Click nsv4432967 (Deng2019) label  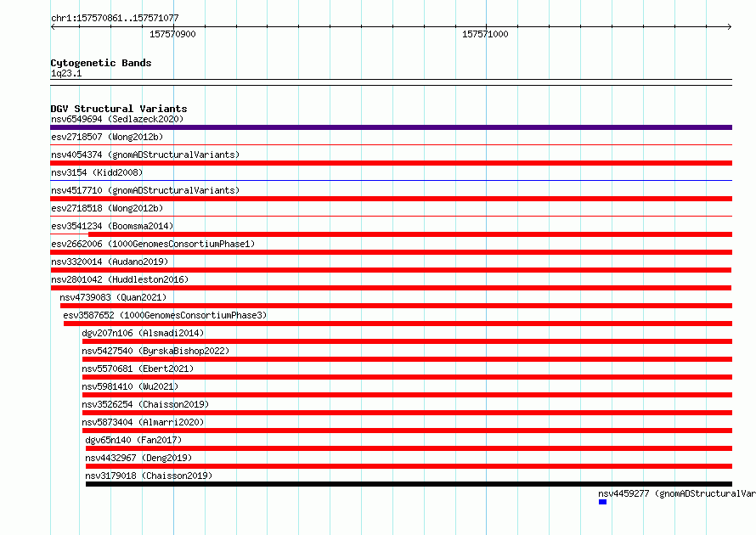[x=138, y=458]
